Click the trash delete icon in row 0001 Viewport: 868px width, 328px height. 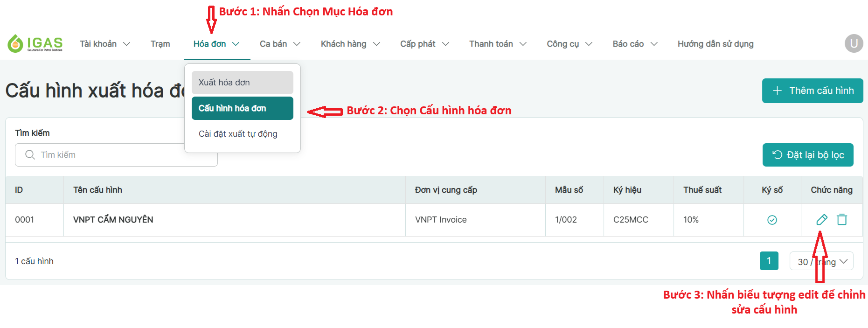842,220
